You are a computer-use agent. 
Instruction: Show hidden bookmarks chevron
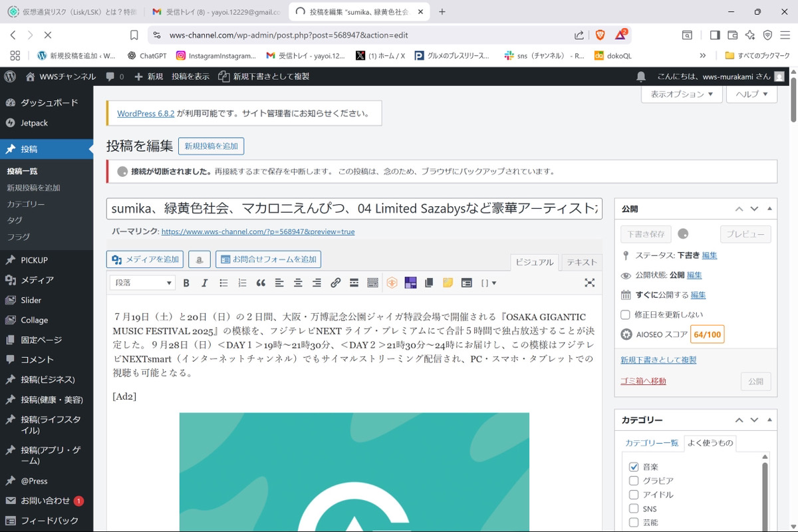click(x=703, y=56)
